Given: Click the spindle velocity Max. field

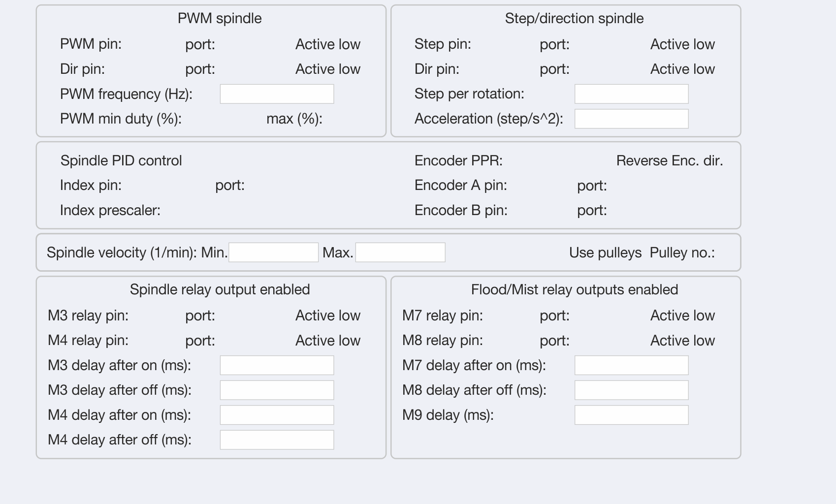Looking at the screenshot, I should click(x=400, y=252).
